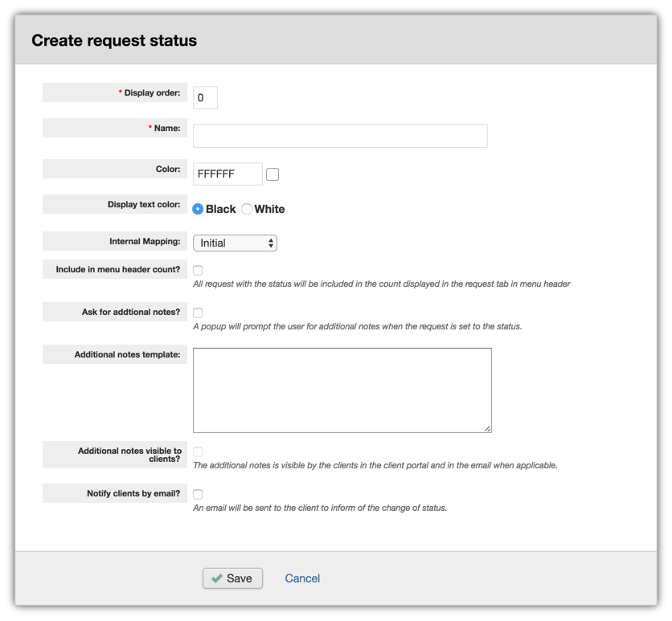Check 'Ask for addtional notes?'
This screenshot has width=672, height=621.
[197, 313]
